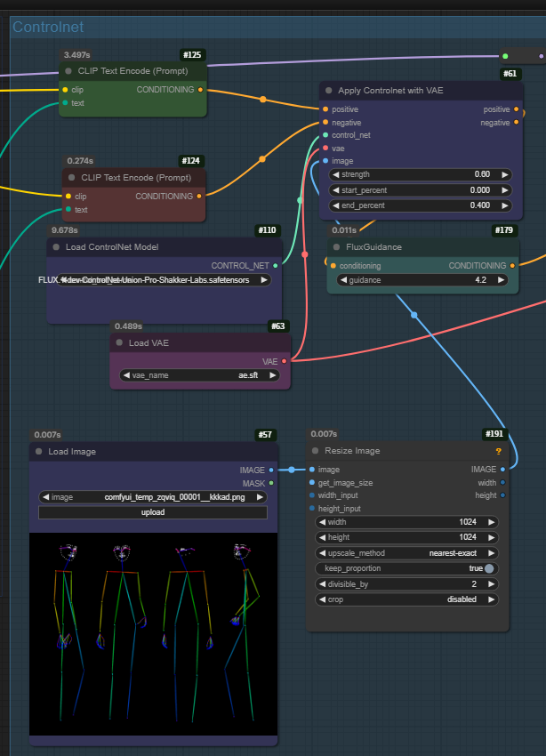The height and width of the screenshot is (756, 546).
Task: Decrease Resize Image height with left arrow
Action: (323, 537)
